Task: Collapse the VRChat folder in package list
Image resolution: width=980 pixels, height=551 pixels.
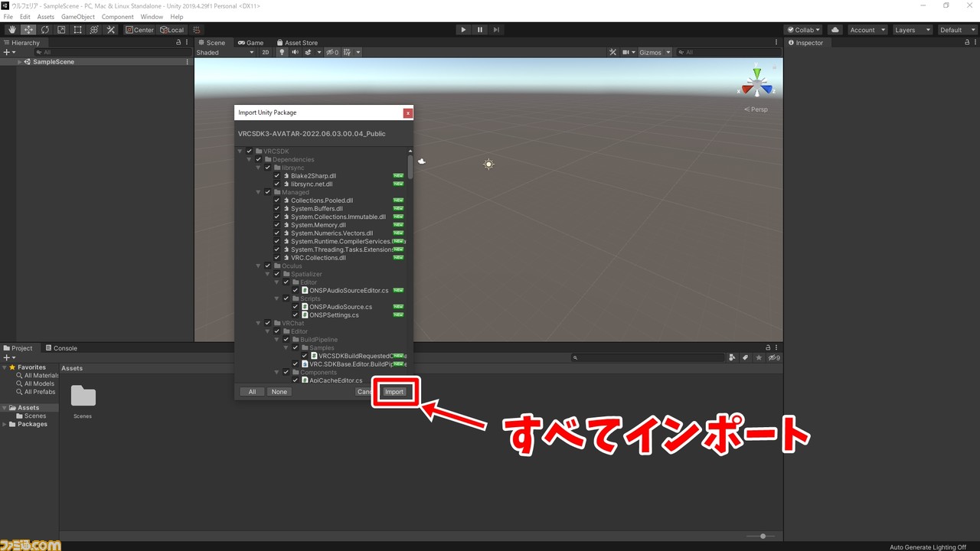Action: coord(259,323)
